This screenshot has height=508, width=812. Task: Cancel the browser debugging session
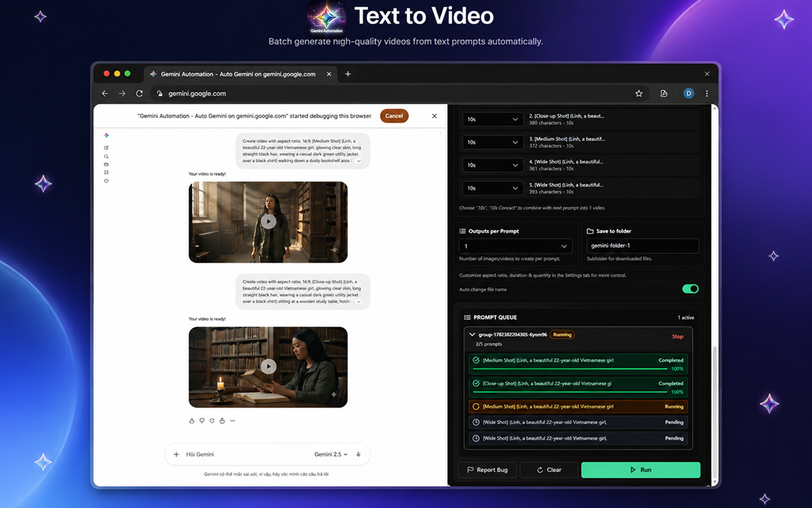coord(394,116)
